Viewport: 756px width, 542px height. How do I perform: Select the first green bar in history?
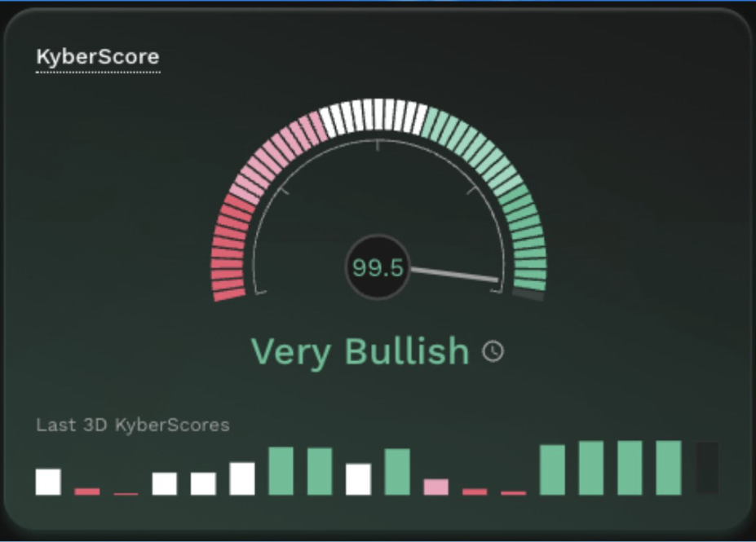click(x=281, y=470)
